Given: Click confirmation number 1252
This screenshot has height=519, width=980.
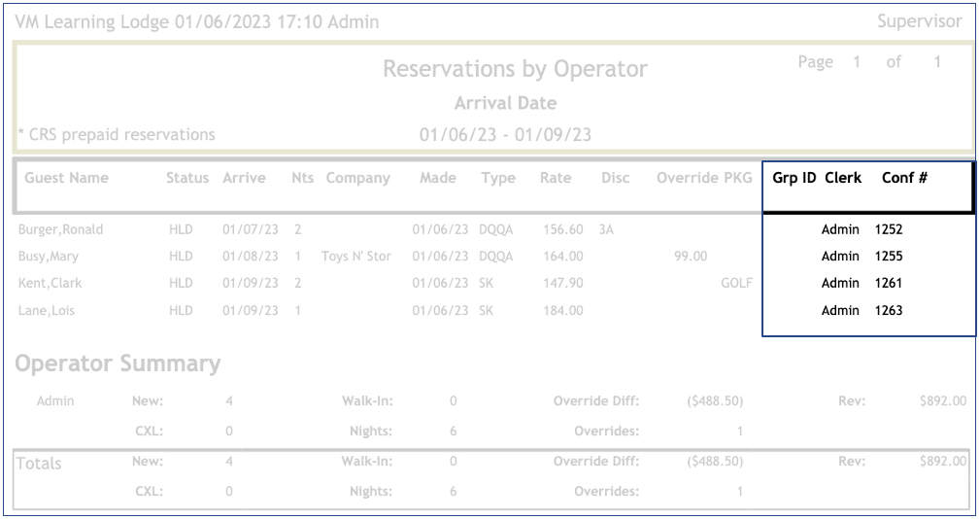Looking at the screenshot, I should coord(888,230).
